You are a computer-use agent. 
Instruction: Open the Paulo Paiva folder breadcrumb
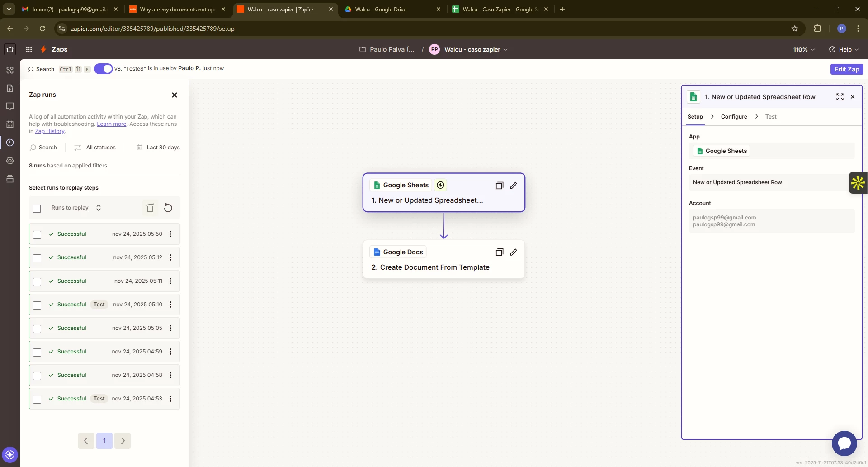click(x=387, y=49)
